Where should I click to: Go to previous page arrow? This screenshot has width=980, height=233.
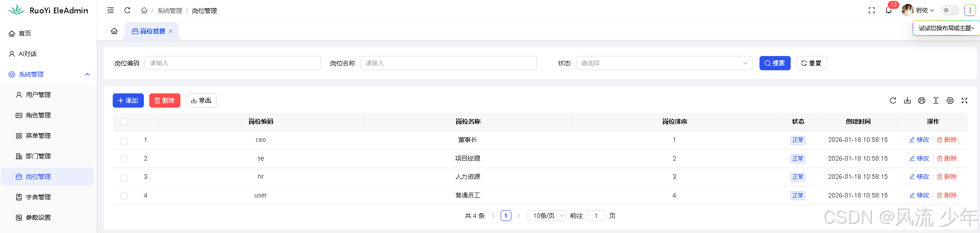point(493,216)
